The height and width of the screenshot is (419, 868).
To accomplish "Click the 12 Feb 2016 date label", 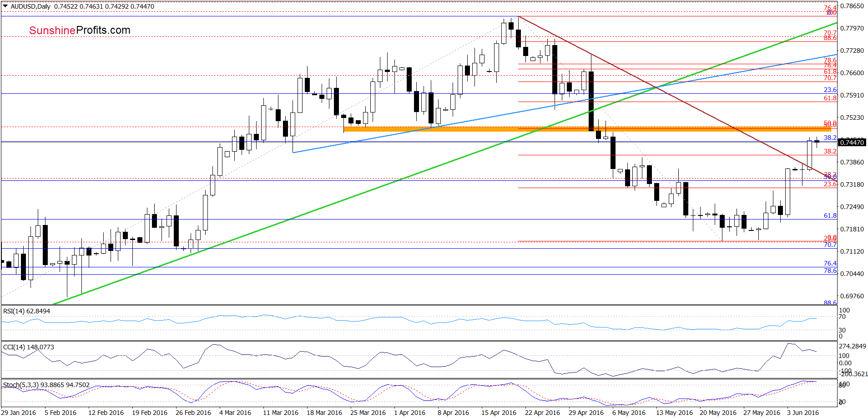I will click(106, 413).
